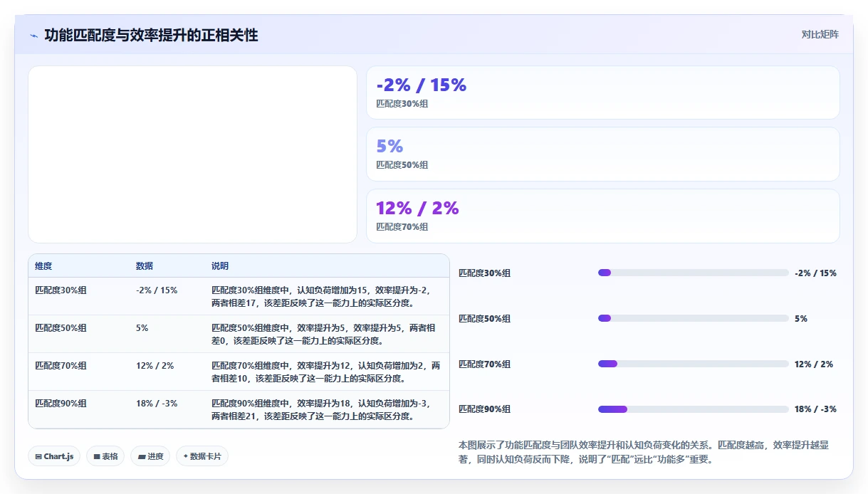
Task: Click the -2% / 15% data cell in table
Action: tap(157, 290)
